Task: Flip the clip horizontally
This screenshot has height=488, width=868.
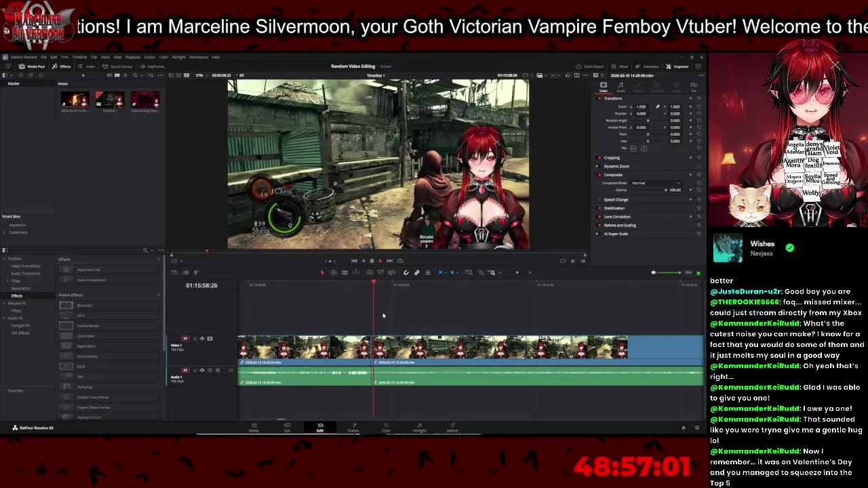Action: pyautogui.click(x=633, y=148)
